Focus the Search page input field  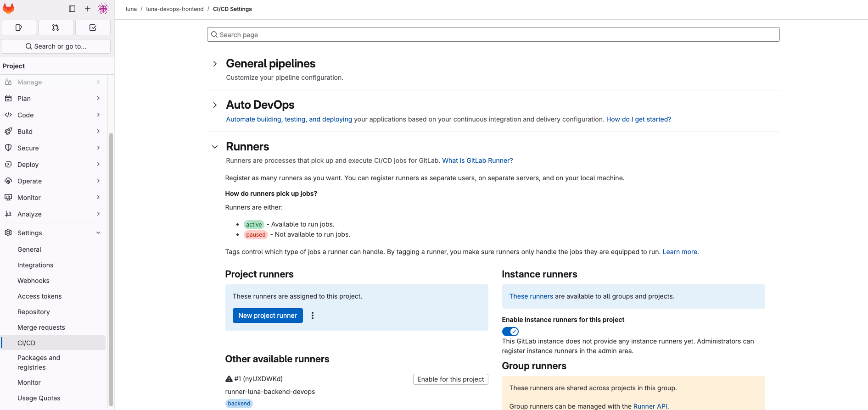pyautogui.click(x=493, y=35)
